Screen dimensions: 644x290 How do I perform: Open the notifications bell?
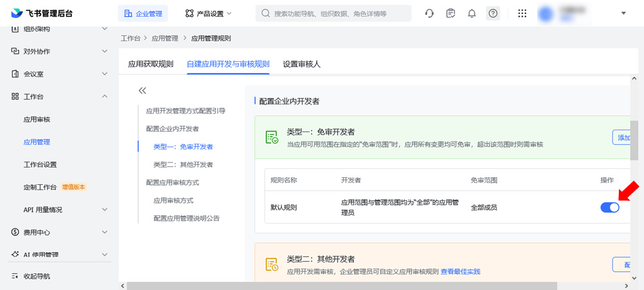(x=472, y=13)
